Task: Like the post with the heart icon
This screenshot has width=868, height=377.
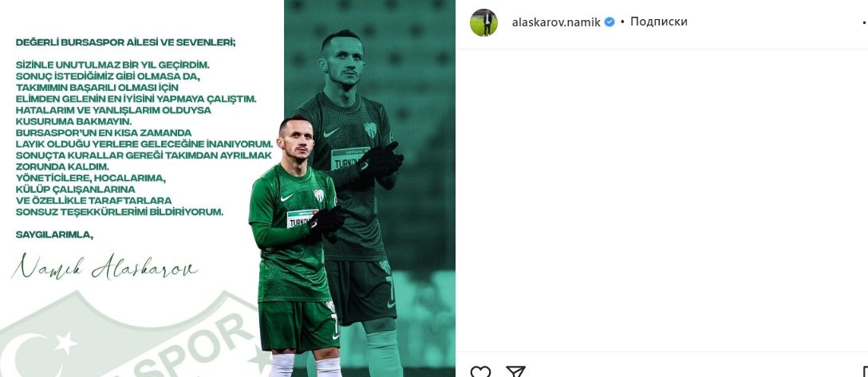Action: tap(480, 371)
